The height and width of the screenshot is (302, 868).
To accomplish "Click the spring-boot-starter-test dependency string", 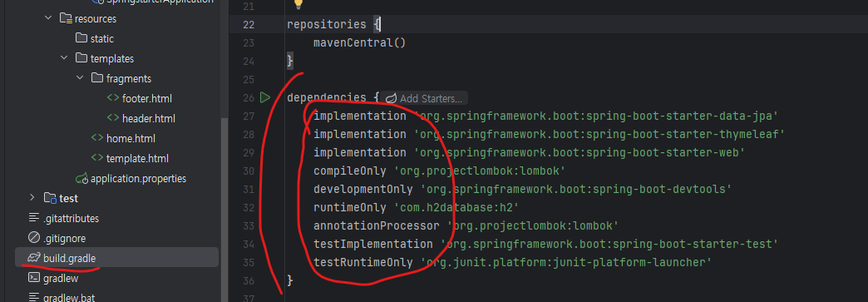I will pyautogui.click(x=609, y=245).
